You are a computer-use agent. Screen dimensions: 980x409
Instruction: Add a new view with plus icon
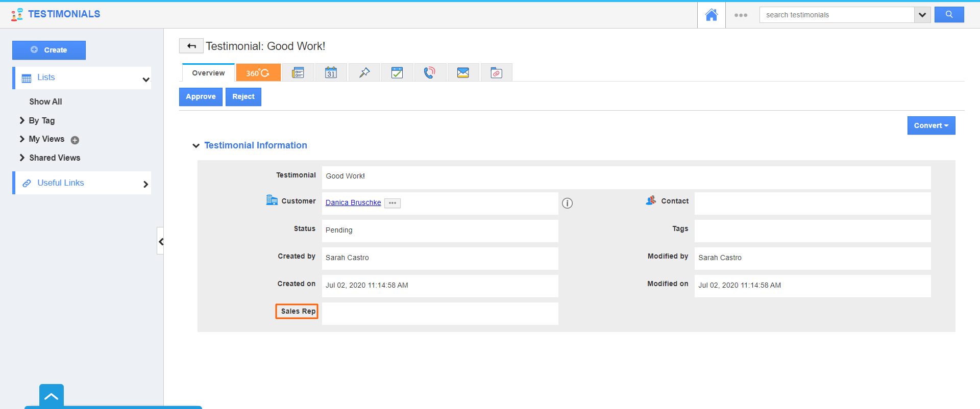tap(75, 140)
